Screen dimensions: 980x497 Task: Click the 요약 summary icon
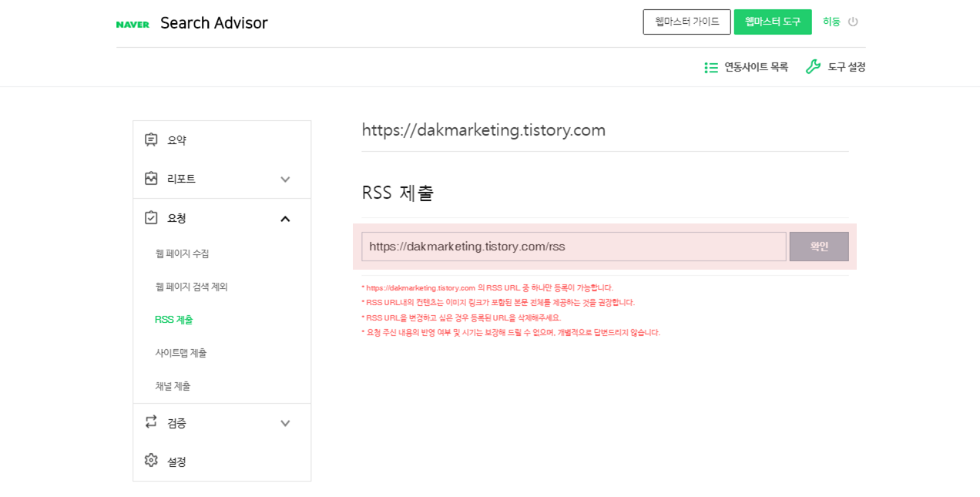point(151,139)
